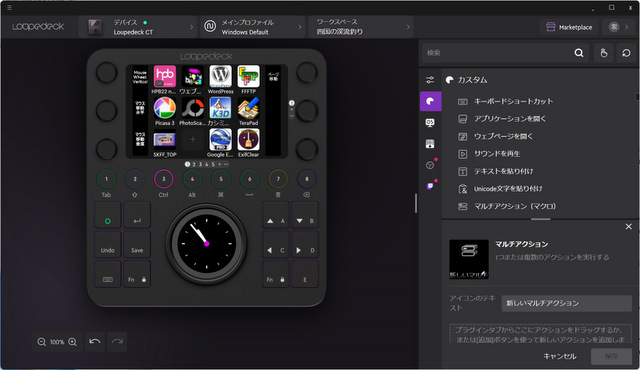Expand the Main Profile Windows Default selector
This screenshot has width=640, height=370.
(x=253, y=27)
